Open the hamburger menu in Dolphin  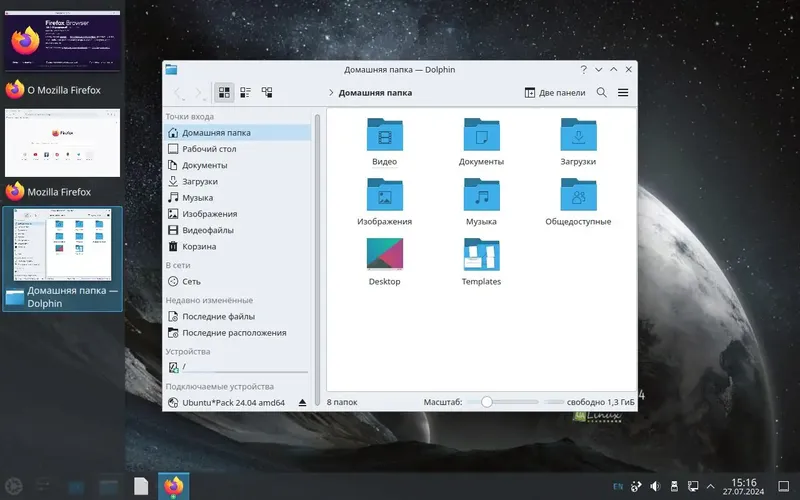tap(623, 92)
